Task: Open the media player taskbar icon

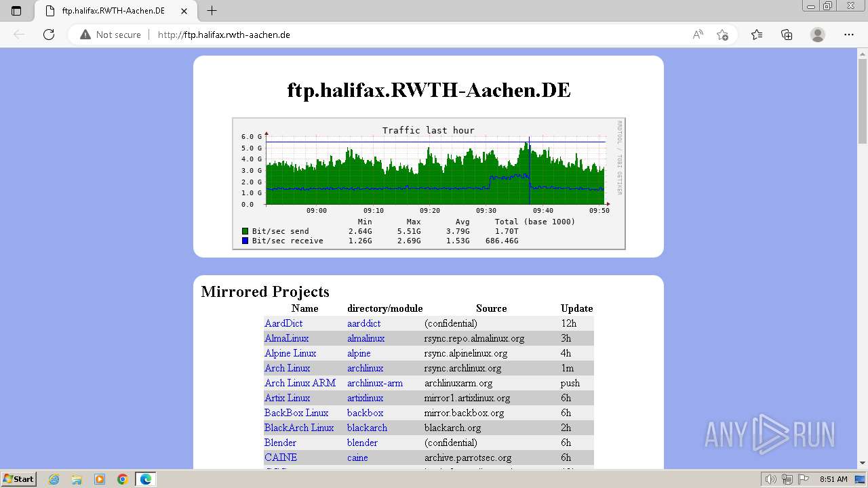Action: [x=100, y=479]
